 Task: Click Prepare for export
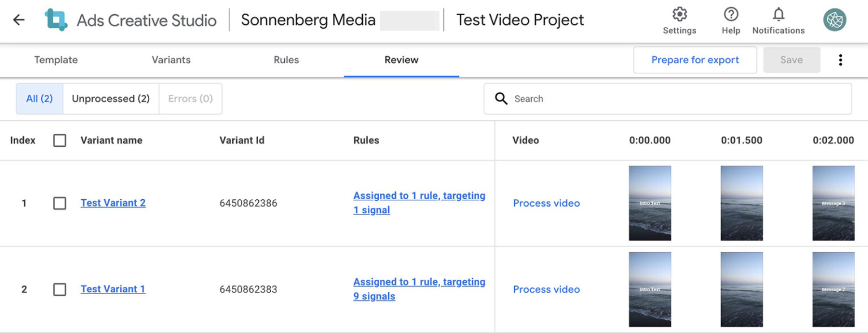click(695, 59)
